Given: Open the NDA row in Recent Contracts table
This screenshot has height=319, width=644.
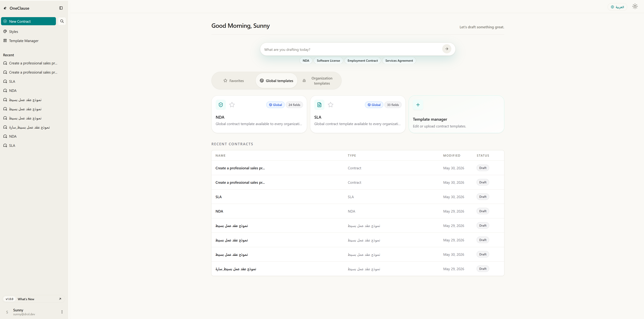Looking at the screenshot, I should coord(358,211).
